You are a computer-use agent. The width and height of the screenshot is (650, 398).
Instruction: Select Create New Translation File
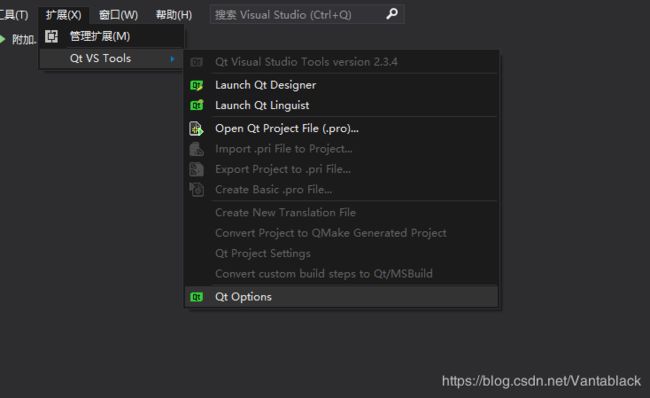tap(341, 213)
